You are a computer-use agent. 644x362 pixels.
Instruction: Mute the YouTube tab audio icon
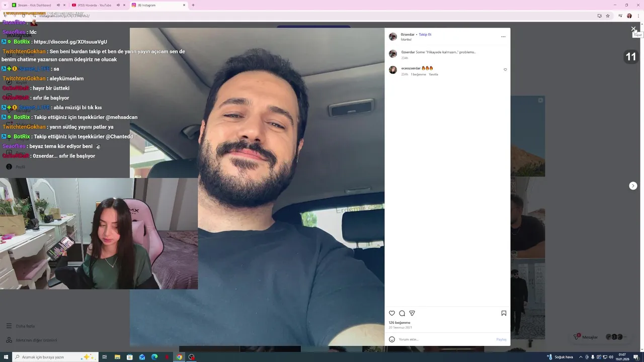(x=118, y=5)
